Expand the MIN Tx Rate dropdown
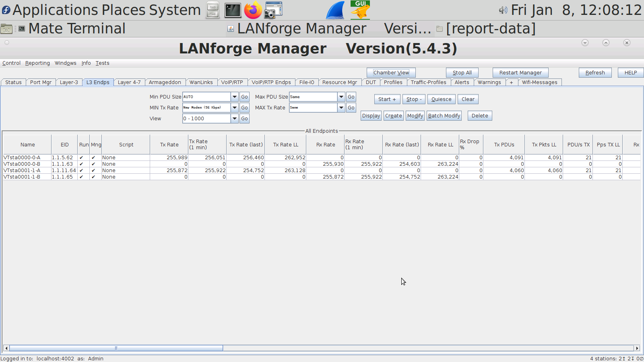Viewport: 644px width, 362px height. (235, 108)
